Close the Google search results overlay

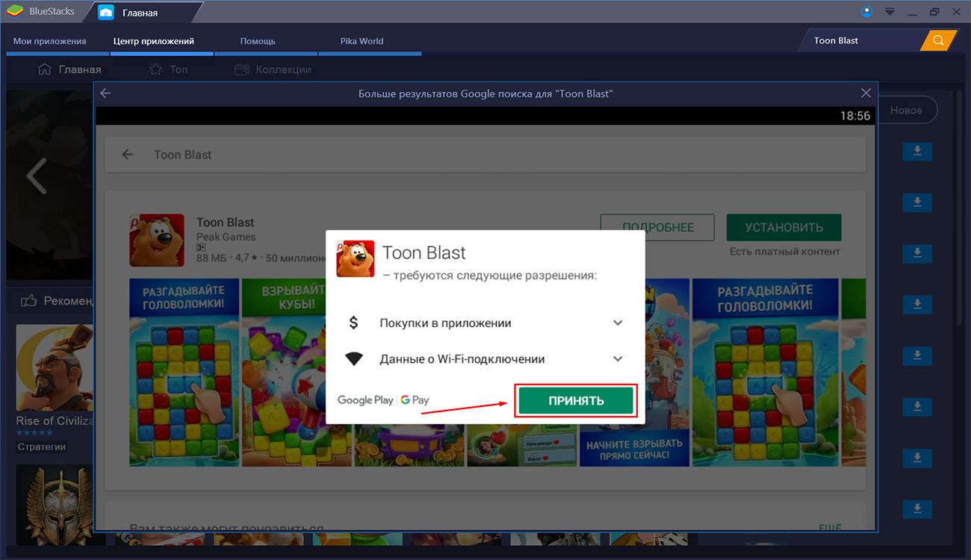866,93
